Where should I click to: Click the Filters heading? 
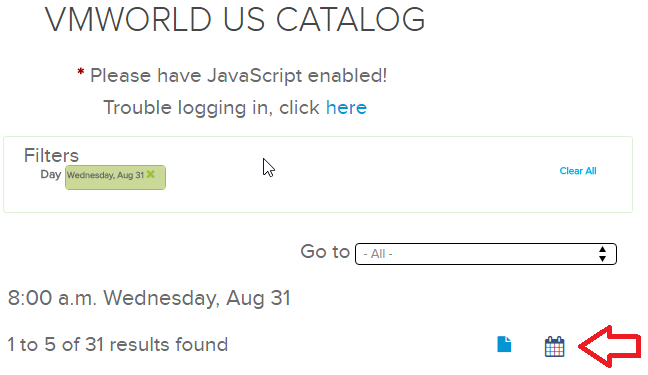pyautogui.click(x=51, y=155)
